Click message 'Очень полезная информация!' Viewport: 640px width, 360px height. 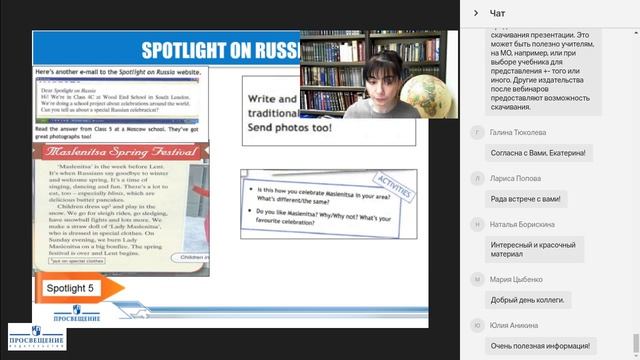click(540, 346)
